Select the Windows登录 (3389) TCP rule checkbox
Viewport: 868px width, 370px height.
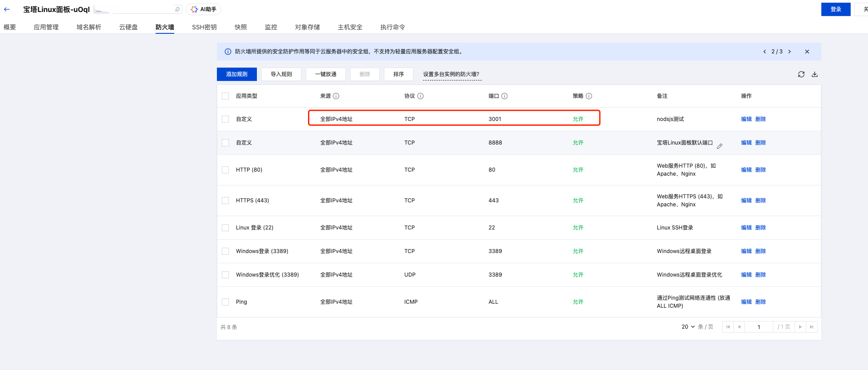click(x=225, y=251)
